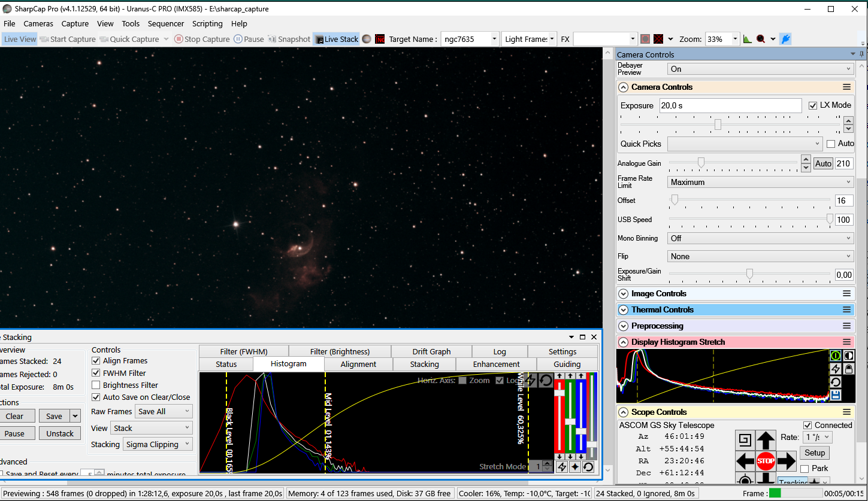
Task: Open the Capture menu
Action: pos(75,23)
